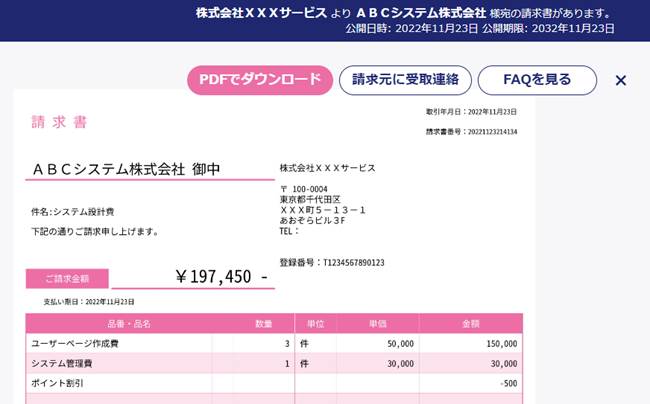This screenshot has height=404, width=650.
Task: Select the ユーザーページ作成費 row
Action: pyautogui.click(x=274, y=344)
